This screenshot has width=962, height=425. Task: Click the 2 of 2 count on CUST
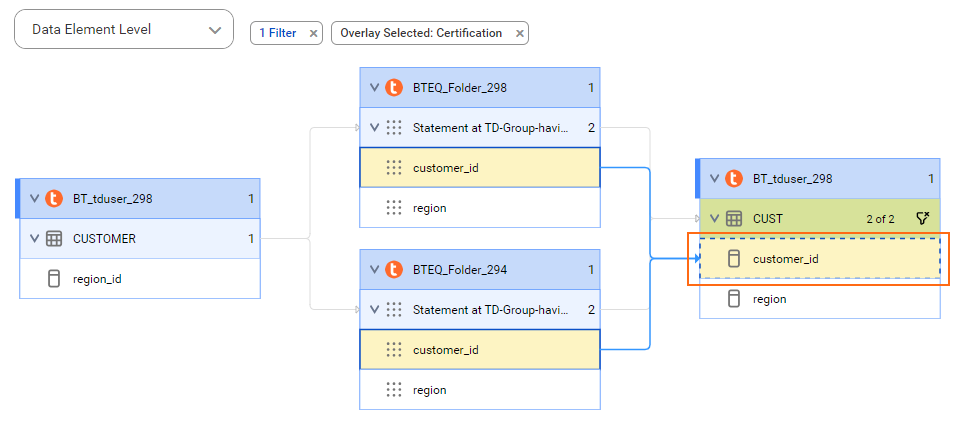tap(880, 219)
